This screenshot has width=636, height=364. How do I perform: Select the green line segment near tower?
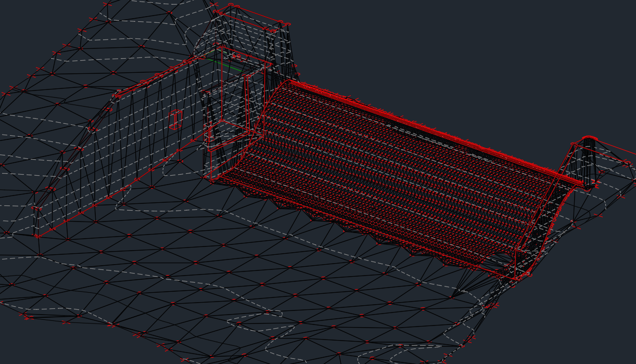224,64
